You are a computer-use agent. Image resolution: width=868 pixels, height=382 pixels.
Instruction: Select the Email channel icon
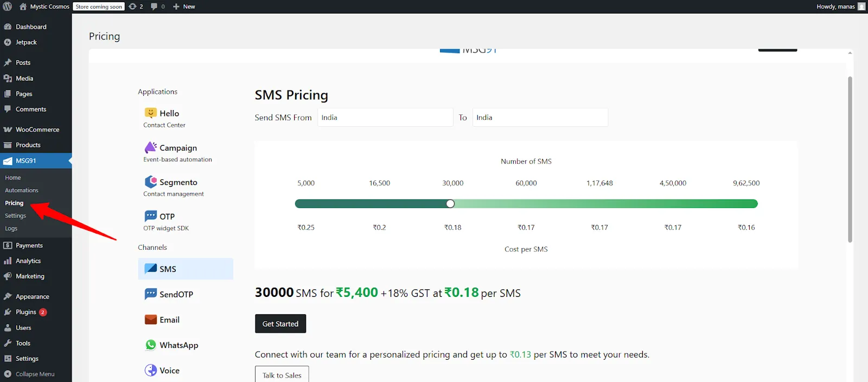coord(151,320)
